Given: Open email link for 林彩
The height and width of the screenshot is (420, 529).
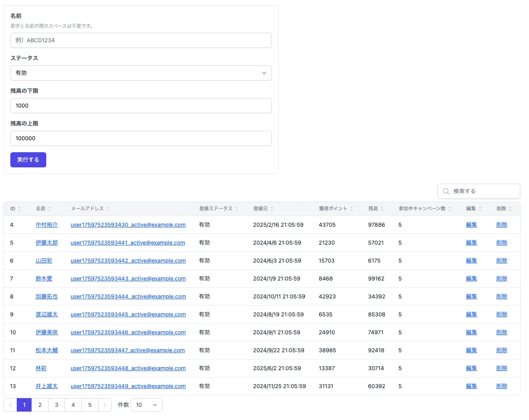Looking at the screenshot, I should (128, 368).
